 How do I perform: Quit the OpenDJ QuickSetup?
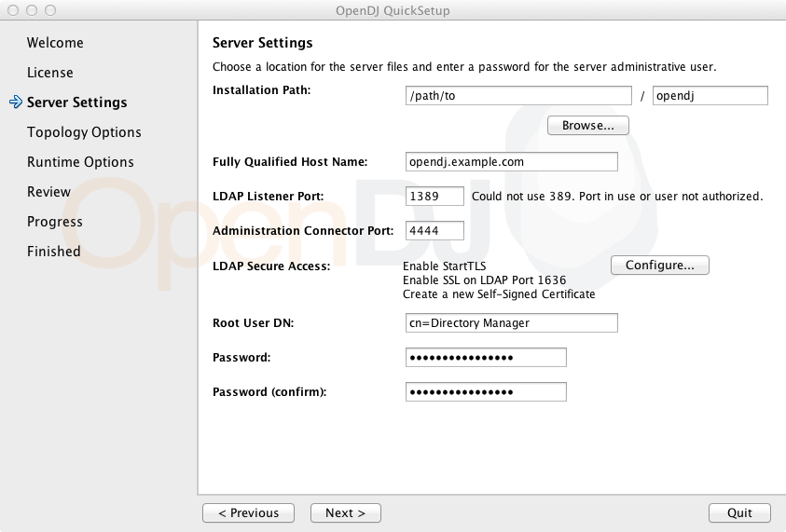click(x=739, y=513)
